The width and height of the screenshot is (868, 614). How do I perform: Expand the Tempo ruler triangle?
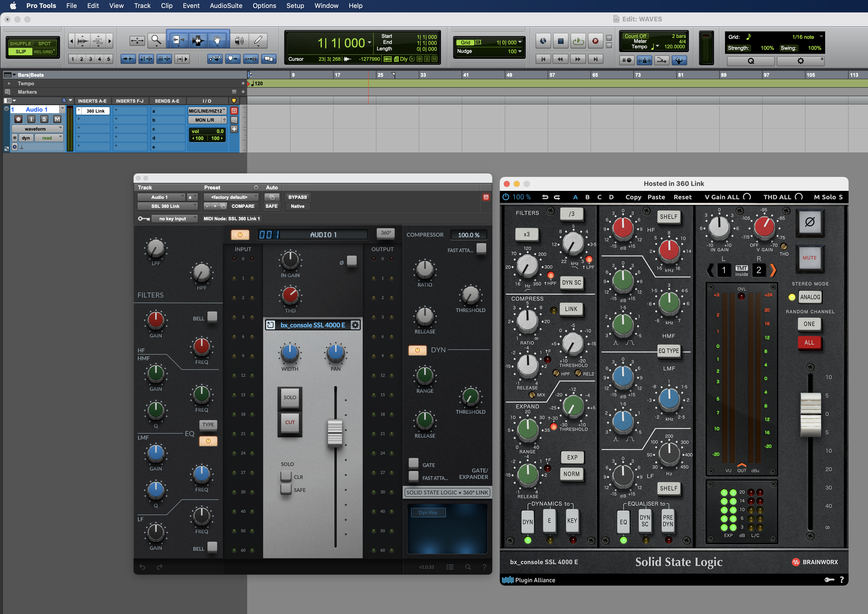[x=9, y=83]
